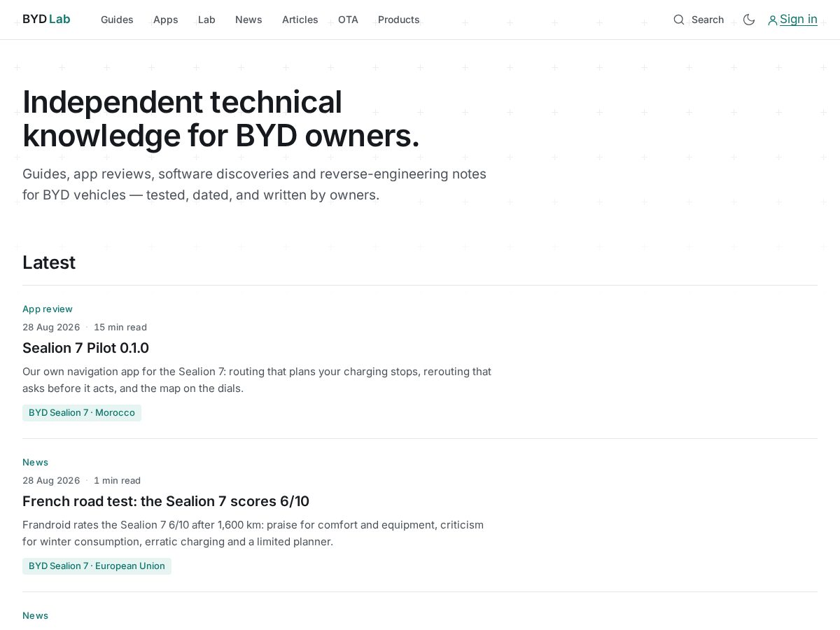Screen dimensions: 840x630
Task: Open the Guides menu item
Action: tap(117, 20)
